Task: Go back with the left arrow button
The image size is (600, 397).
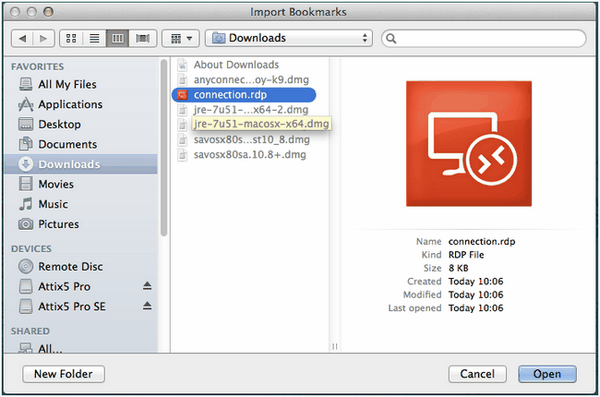Action: click(x=22, y=38)
